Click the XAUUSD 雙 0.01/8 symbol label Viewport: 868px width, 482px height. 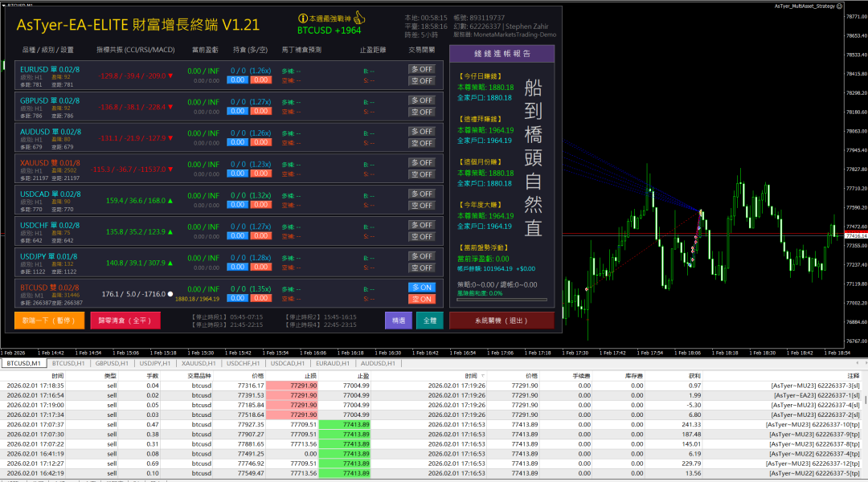[x=50, y=163]
